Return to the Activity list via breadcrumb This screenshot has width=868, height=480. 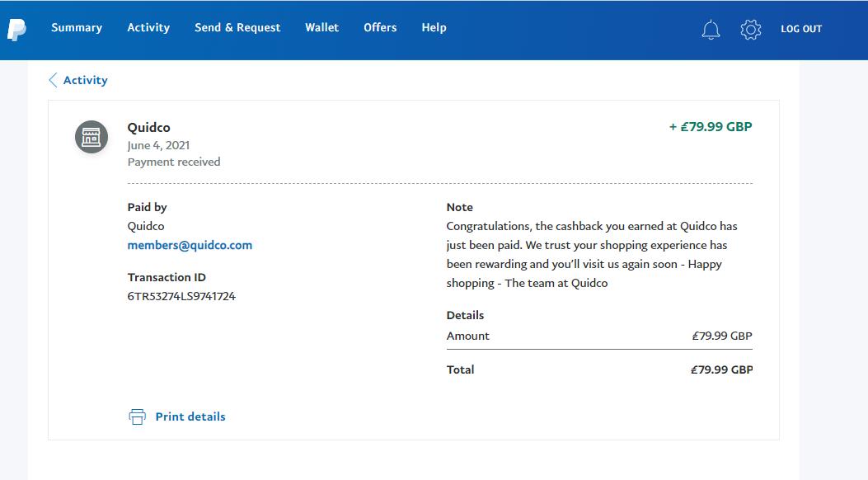(x=86, y=80)
